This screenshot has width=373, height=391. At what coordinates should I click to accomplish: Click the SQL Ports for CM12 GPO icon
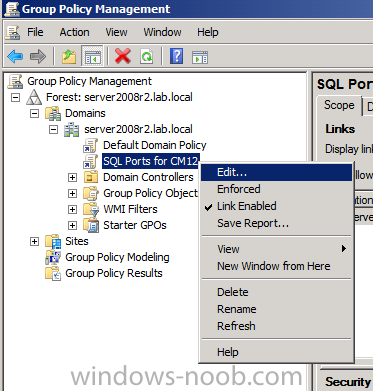pos(90,161)
